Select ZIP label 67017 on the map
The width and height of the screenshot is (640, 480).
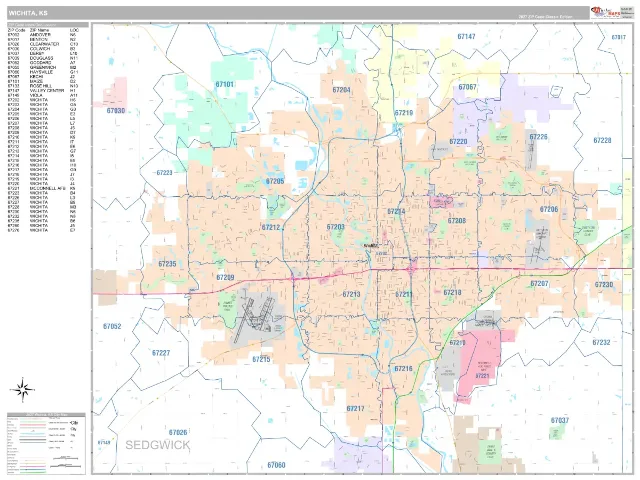pos(618,37)
